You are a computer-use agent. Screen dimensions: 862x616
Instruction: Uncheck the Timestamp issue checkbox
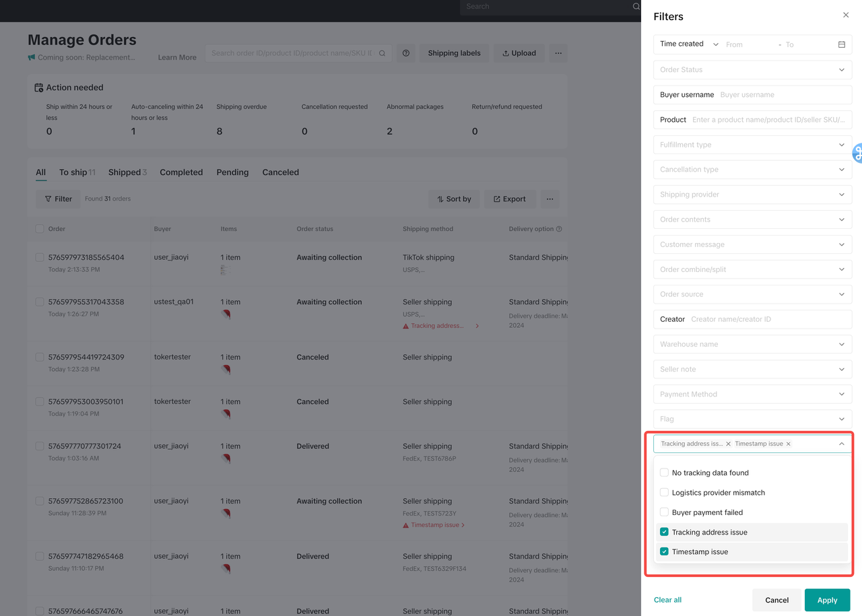[x=664, y=551]
